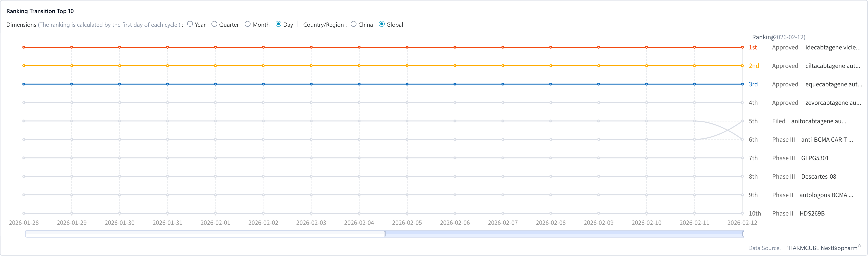Select the Quarter dimension radio button
868x256 pixels.
pyautogui.click(x=214, y=24)
